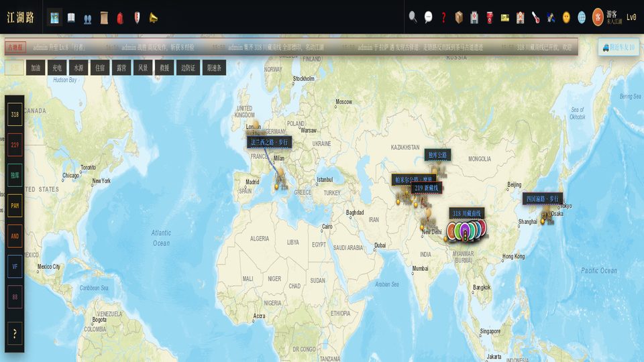This screenshot has height=362, width=644.
Task: Toggle the 风景 scenery filter
Action: pyautogui.click(x=143, y=68)
